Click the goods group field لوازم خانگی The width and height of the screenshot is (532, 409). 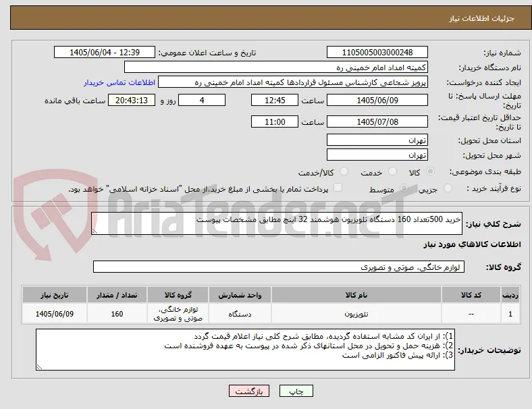pyautogui.click(x=279, y=267)
